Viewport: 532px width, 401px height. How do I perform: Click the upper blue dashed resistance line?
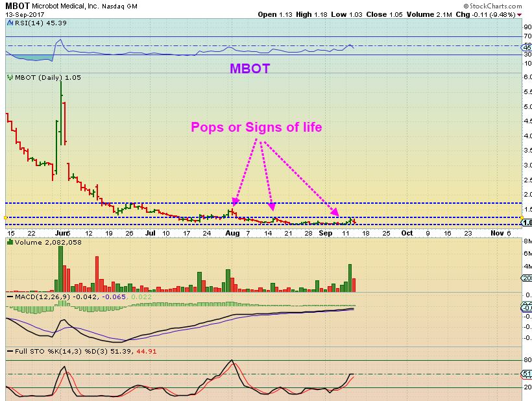point(263,203)
